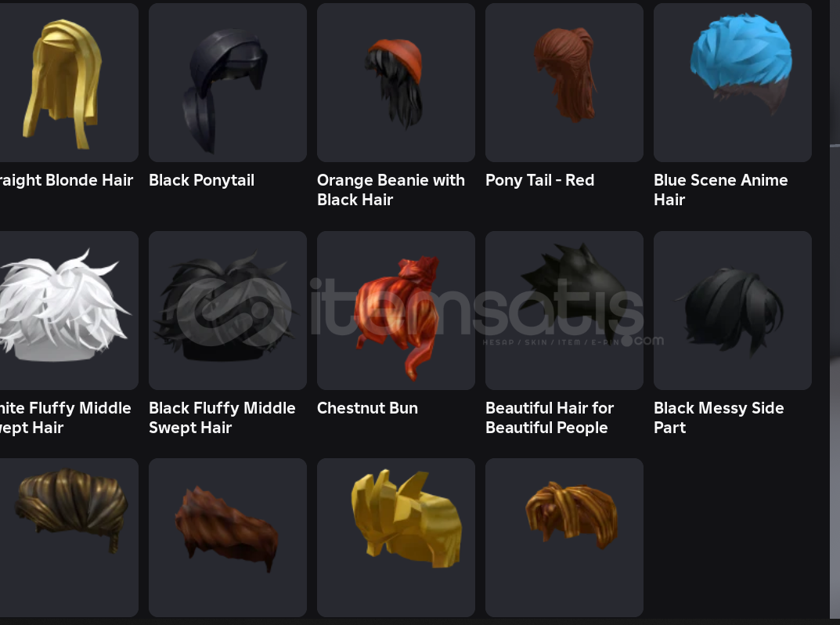Select the Straight Blonde Hair thumbnail
Image resolution: width=840 pixels, height=625 pixels.
click(69, 82)
